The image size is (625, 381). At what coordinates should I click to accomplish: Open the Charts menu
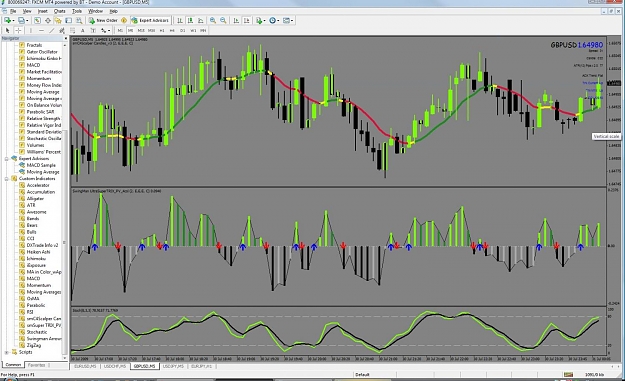pyautogui.click(x=59, y=11)
